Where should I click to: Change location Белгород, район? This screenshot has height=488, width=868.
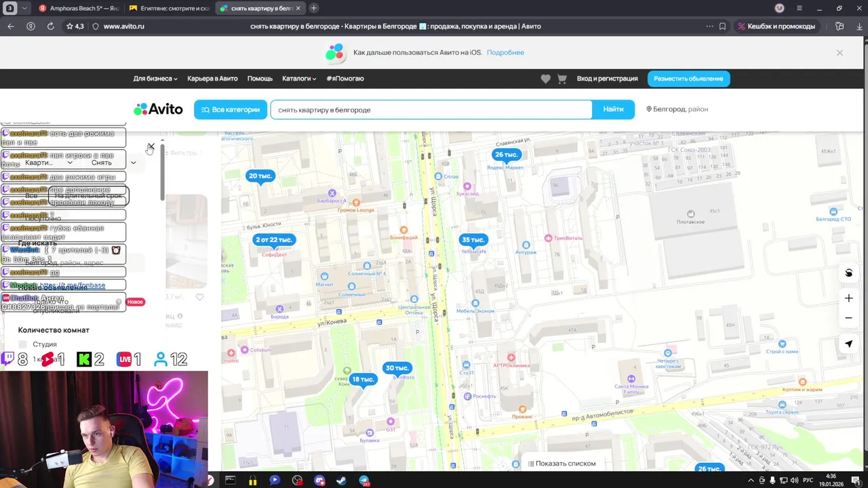click(677, 109)
